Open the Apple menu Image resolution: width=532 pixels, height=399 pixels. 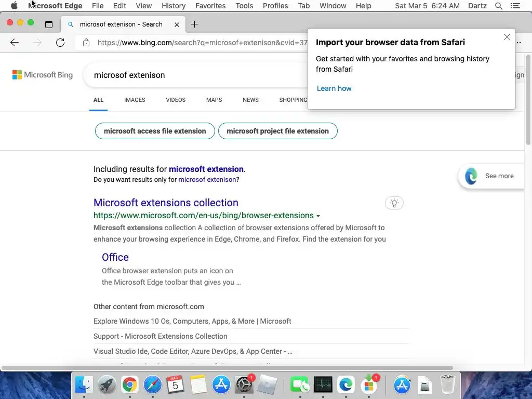tap(14, 6)
